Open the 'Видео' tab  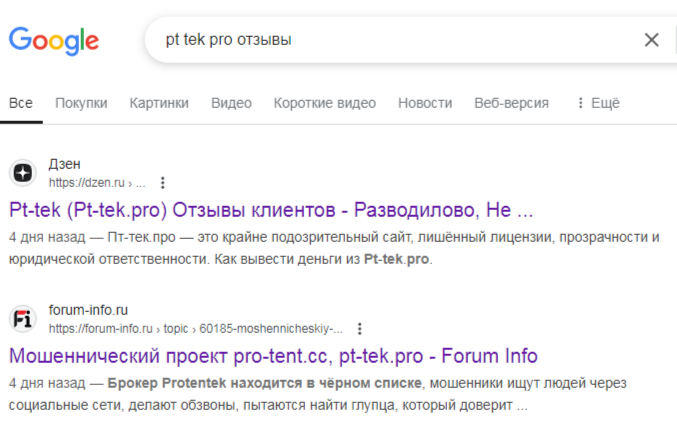pyautogui.click(x=231, y=103)
